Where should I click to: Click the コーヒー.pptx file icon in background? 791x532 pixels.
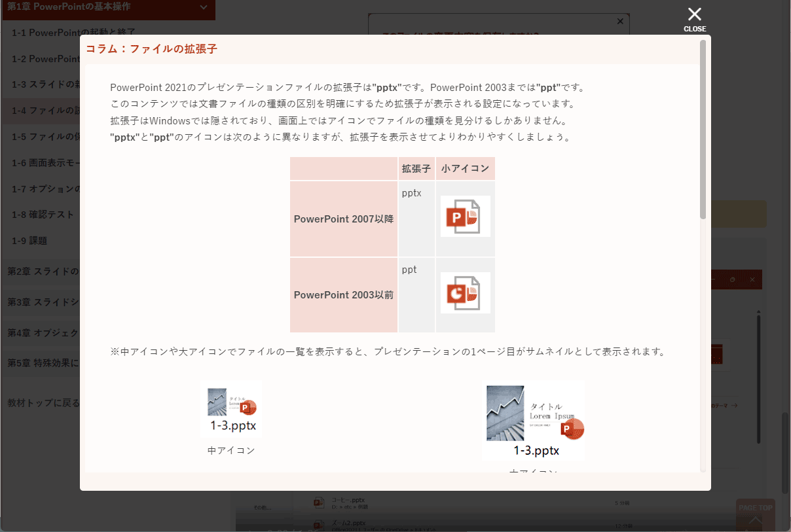click(x=319, y=502)
